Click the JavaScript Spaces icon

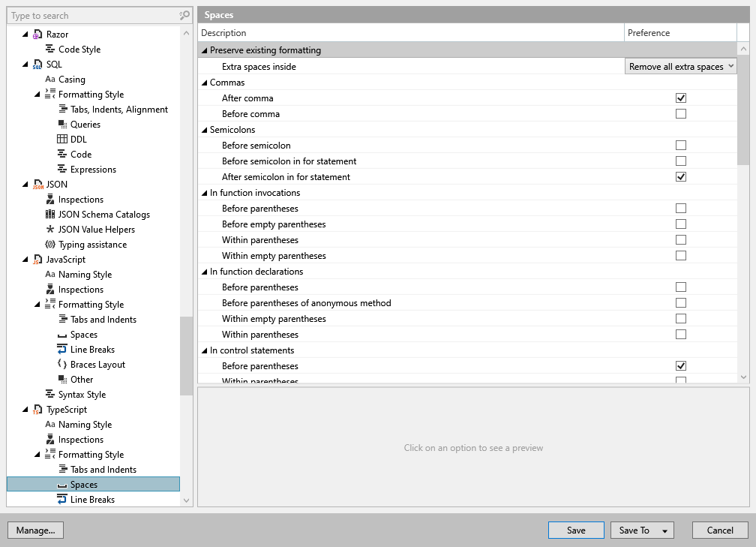click(62, 335)
